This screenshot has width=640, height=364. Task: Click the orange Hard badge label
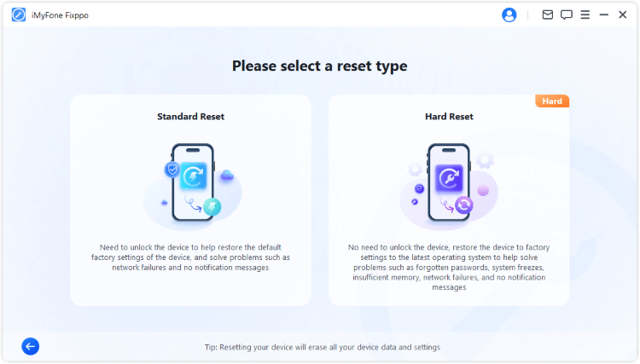pos(552,101)
